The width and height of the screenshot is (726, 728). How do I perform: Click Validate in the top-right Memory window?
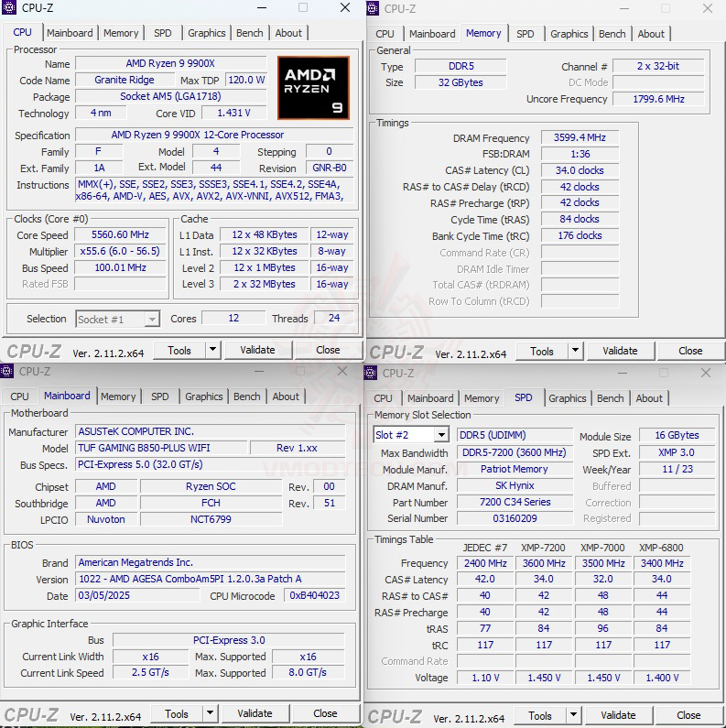pos(620,351)
